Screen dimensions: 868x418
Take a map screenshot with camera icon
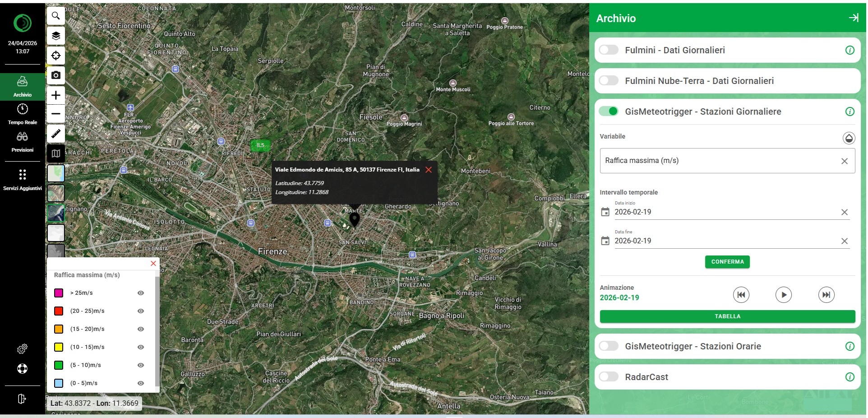56,75
